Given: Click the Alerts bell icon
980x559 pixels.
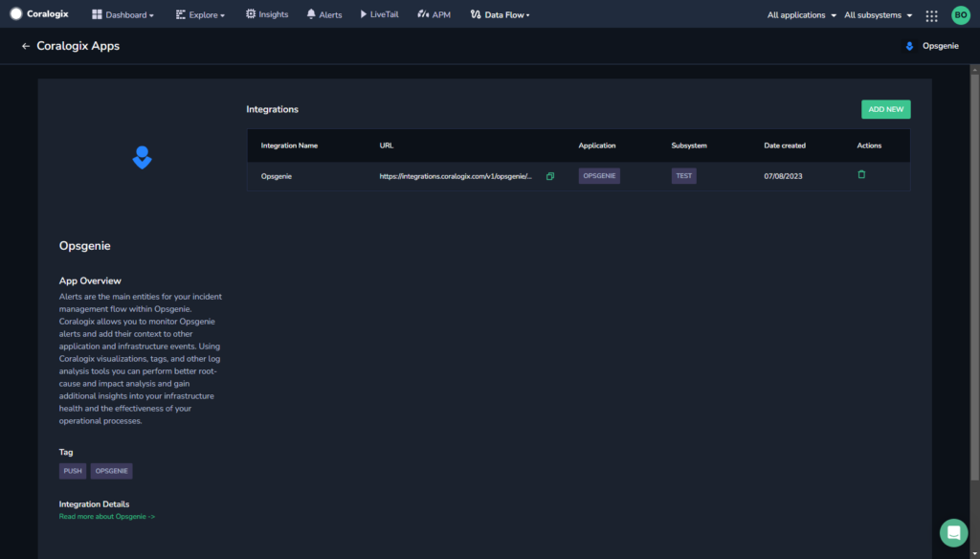Looking at the screenshot, I should pyautogui.click(x=311, y=13).
